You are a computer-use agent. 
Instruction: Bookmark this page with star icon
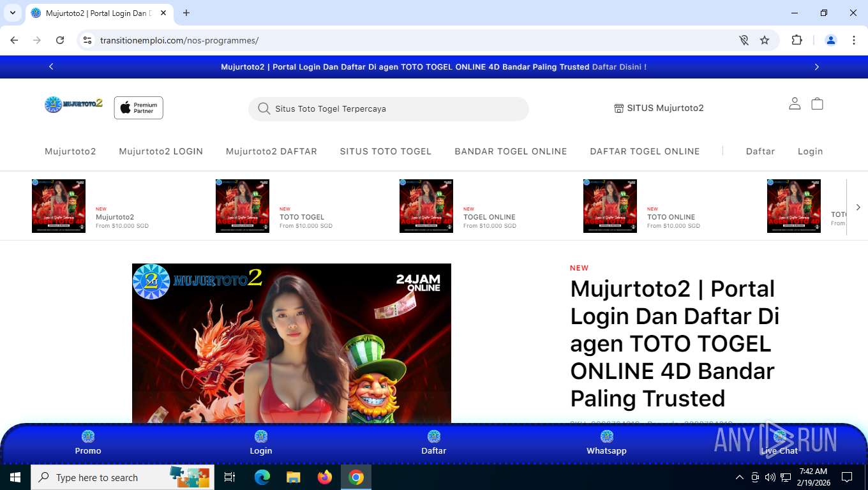pos(765,40)
